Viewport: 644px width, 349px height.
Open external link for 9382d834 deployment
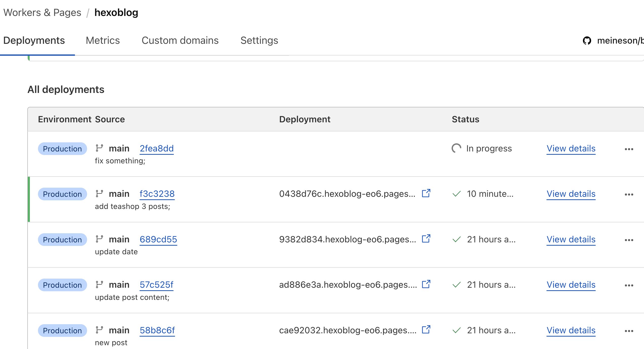pyautogui.click(x=426, y=239)
